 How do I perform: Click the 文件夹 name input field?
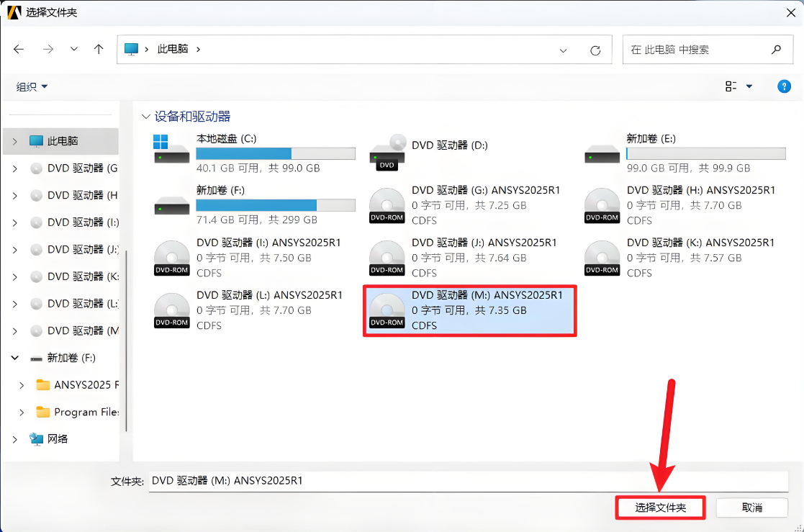point(468,481)
